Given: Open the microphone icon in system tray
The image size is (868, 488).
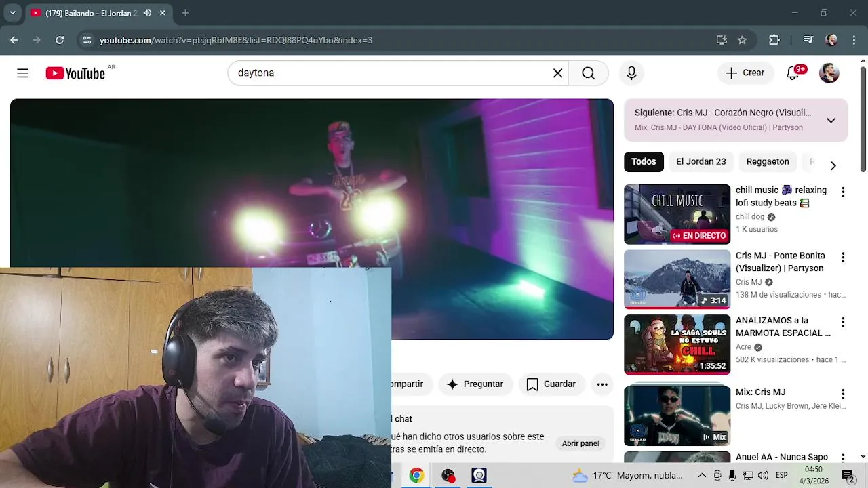Looking at the screenshot, I should [x=732, y=476].
